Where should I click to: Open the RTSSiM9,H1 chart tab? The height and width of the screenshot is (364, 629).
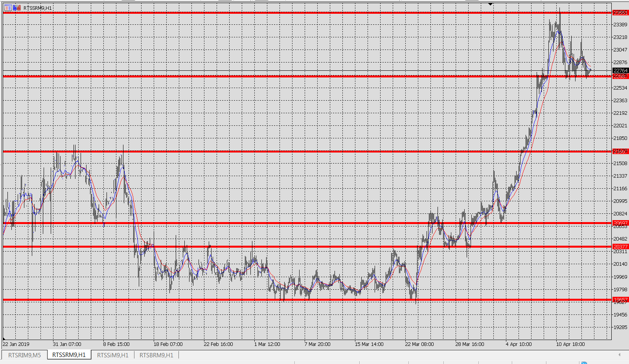tap(112, 355)
